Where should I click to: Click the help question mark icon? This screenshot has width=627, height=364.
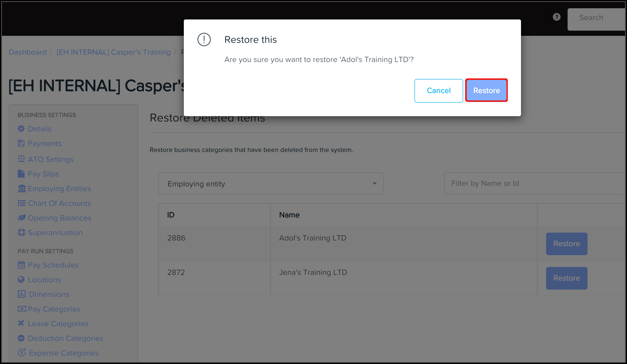[556, 17]
